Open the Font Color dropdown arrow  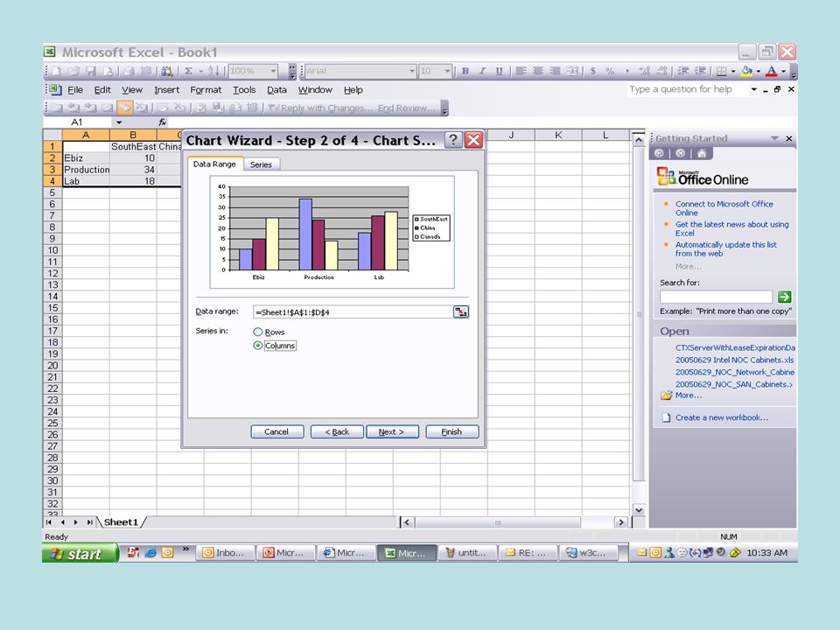783,71
